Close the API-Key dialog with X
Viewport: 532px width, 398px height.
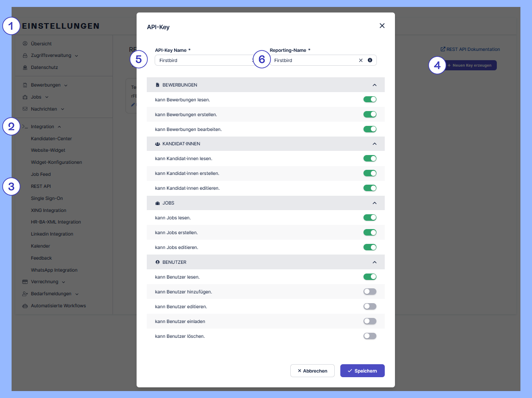click(382, 26)
